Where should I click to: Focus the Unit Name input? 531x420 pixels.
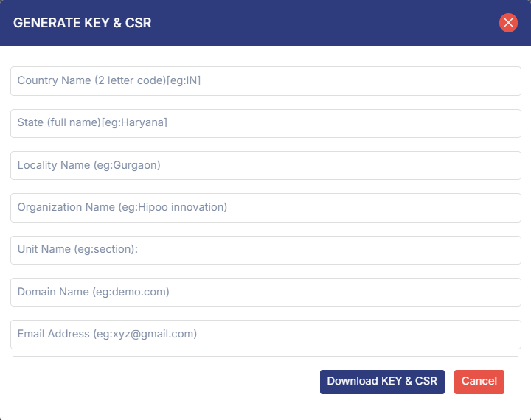coord(265,250)
